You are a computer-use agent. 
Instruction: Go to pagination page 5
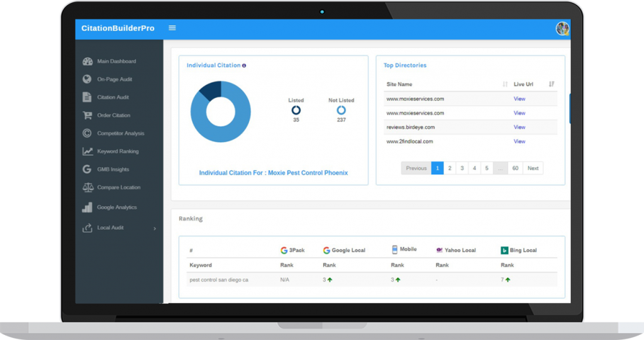pos(487,168)
